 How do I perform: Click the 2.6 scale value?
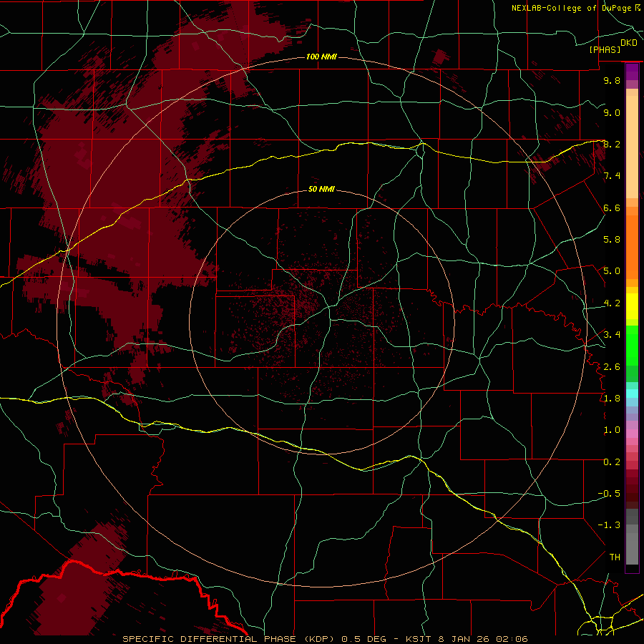point(612,366)
